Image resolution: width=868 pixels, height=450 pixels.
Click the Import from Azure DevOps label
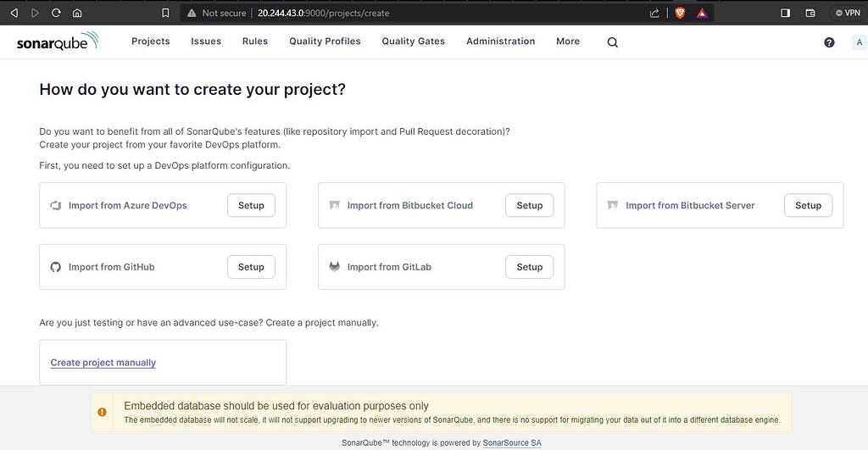[128, 205]
